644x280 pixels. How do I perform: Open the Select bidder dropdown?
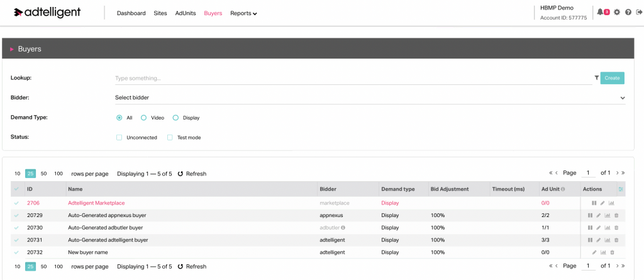pos(370,98)
